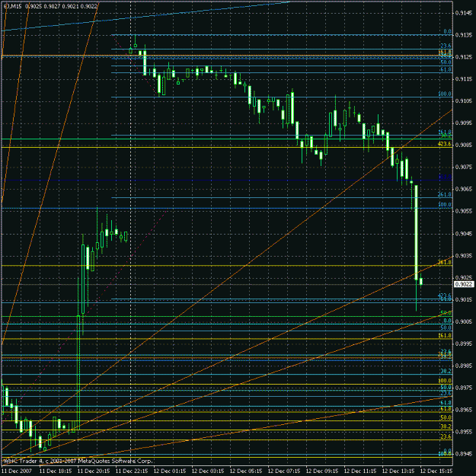Click the 0.9145 price axis label

464,13
